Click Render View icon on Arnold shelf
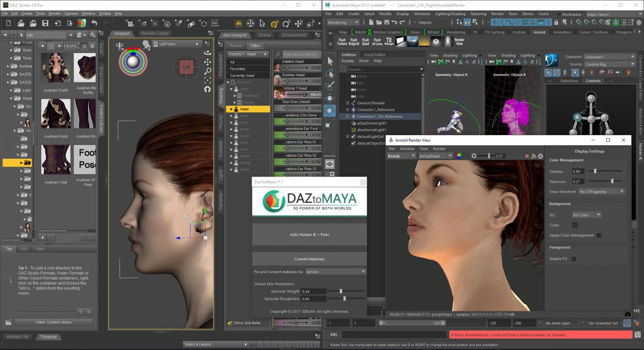 [x=459, y=41]
